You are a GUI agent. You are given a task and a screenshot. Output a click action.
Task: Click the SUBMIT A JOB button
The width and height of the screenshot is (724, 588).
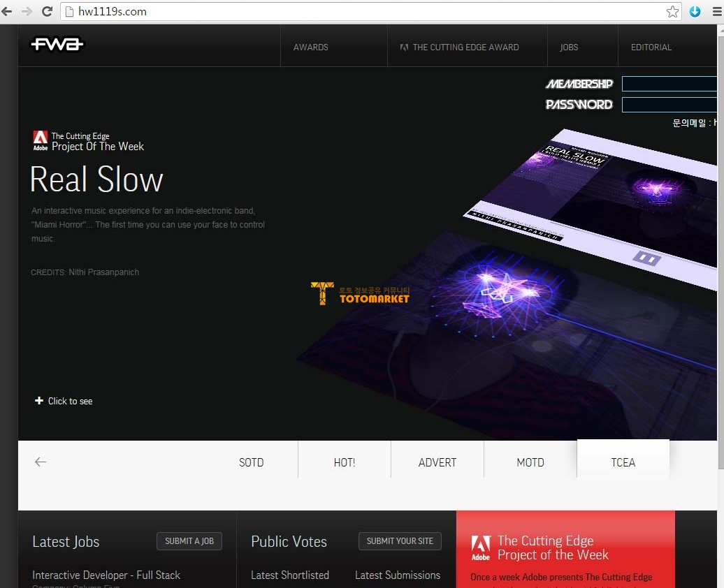tap(189, 541)
